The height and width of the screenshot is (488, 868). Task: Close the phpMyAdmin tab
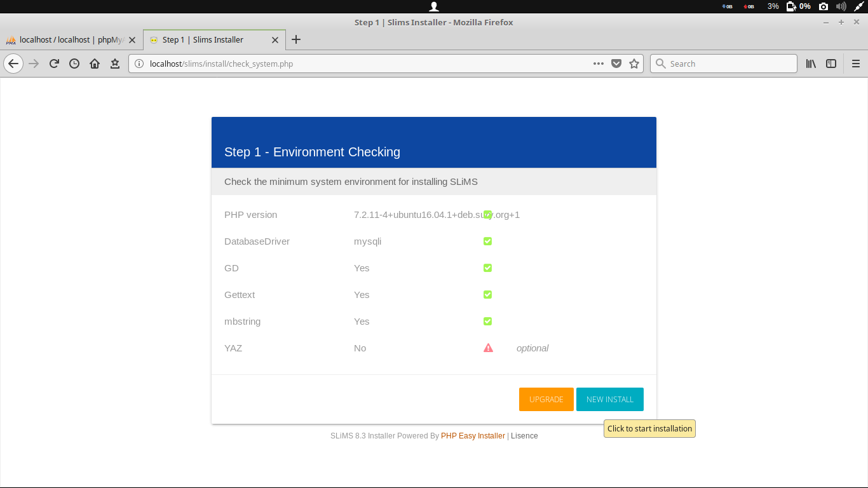[132, 40]
